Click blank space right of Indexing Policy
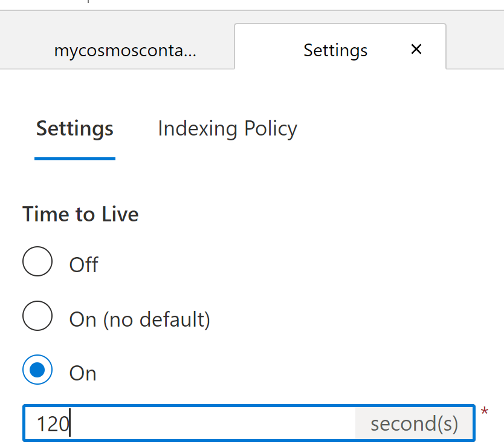504x447 pixels. (x=399, y=129)
